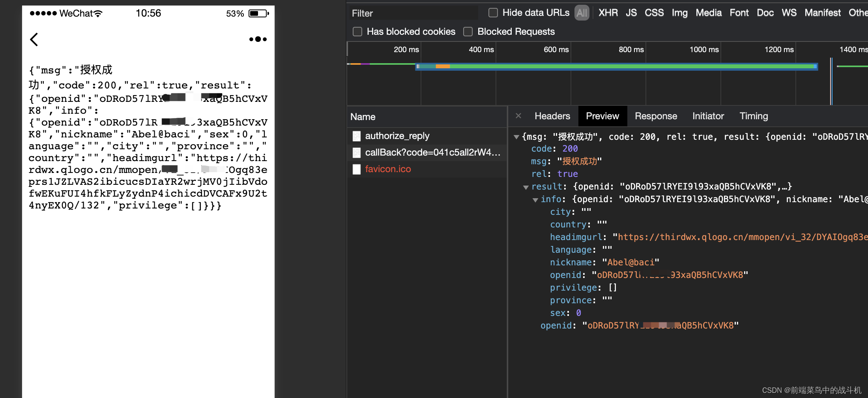The height and width of the screenshot is (398, 868).
Task: Click the JSON response text in phone view
Action: pyautogui.click(x=148, y=137)
